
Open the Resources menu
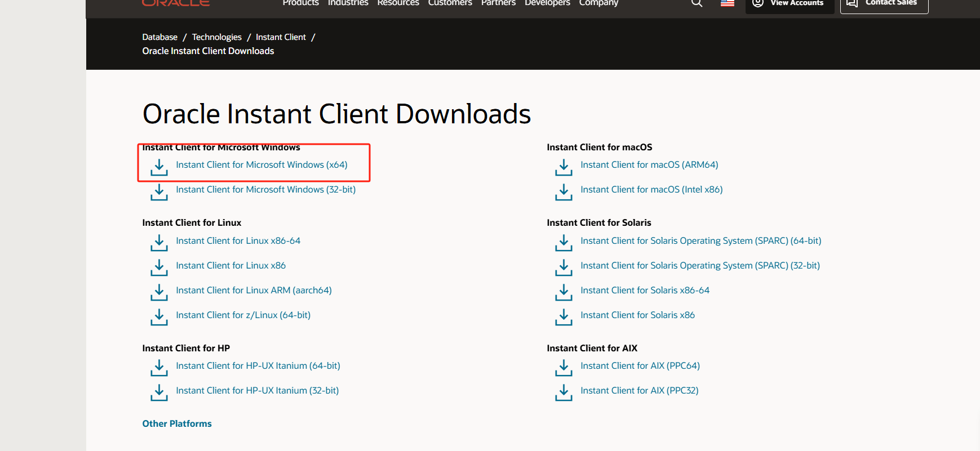pos(398,3)
